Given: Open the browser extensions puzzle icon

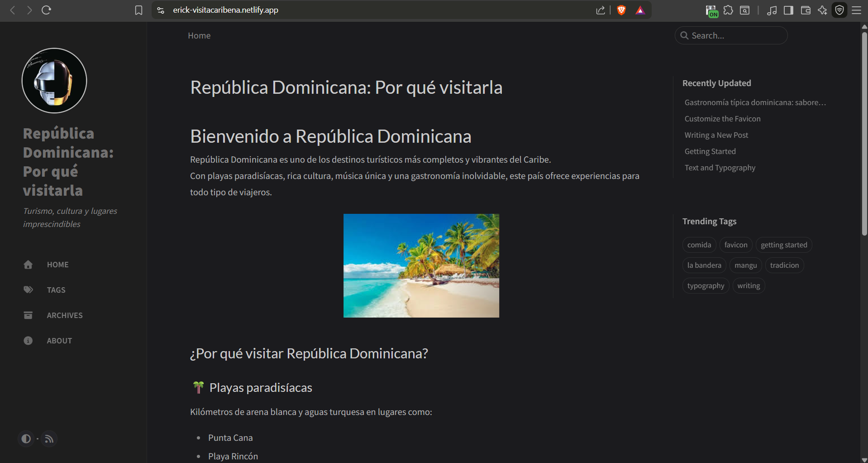Looking at the screenshot, I should (x=728, y=10).
